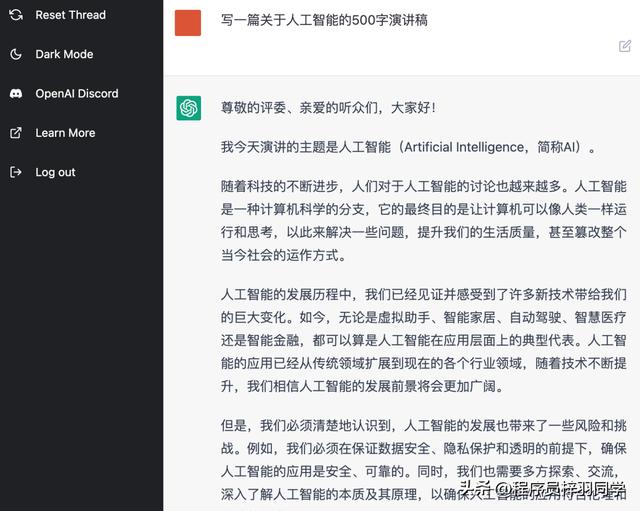640x511 pixels.
Task: Click the greeting line 尊敬的评委、亲爱的听众们
Action: 328,107
